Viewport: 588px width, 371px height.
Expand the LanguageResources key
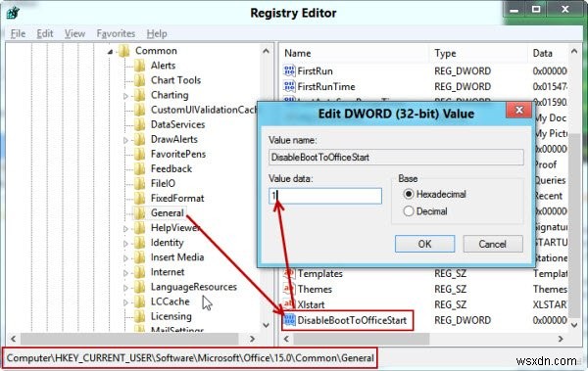coord(125,288)
